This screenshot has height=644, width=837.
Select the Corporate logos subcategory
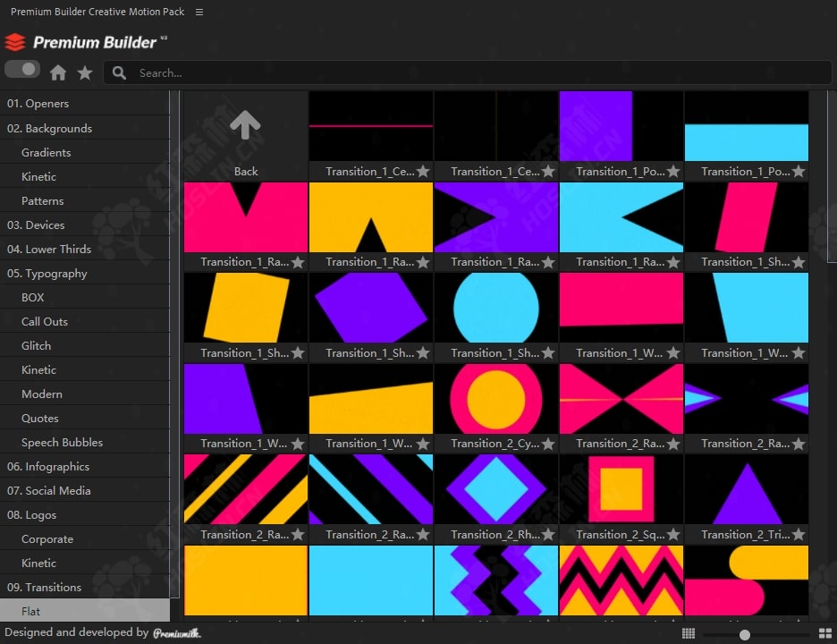pyautogui.click(x=85, y=538)
